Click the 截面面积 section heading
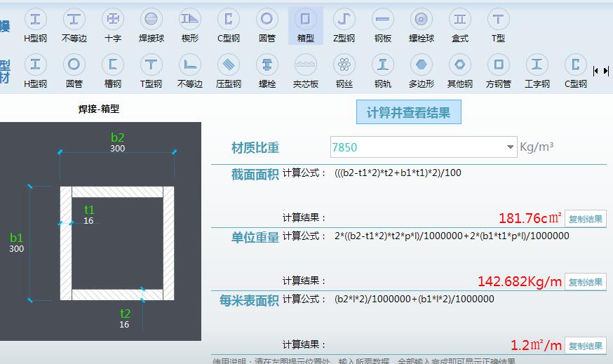Screen dimensions: 613x364 coord(255,175)
